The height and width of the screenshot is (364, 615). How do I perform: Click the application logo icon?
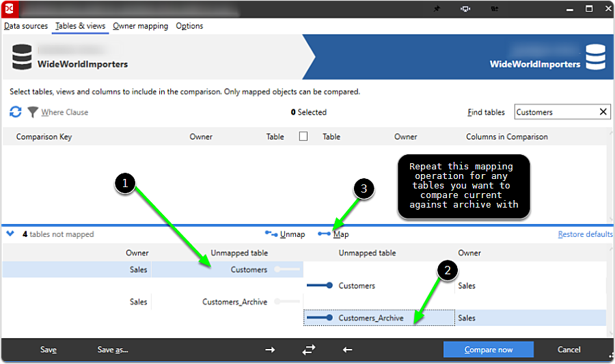click(x=9, y=9)
